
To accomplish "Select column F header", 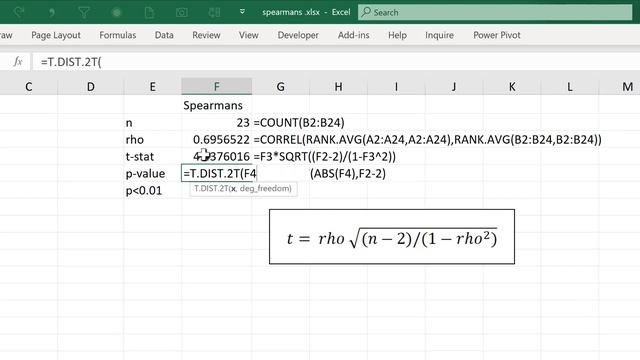I will click(x=217, y=87).
